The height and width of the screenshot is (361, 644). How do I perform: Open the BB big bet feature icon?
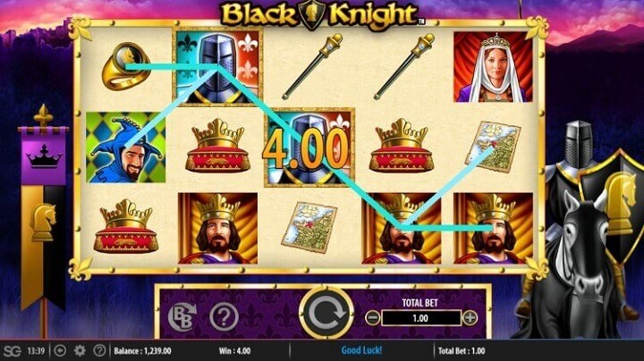point(182,316)
